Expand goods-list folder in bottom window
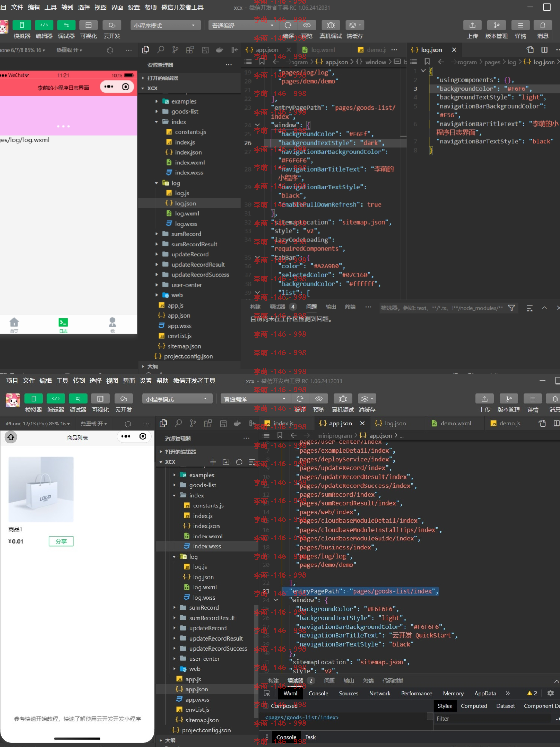 174,485
